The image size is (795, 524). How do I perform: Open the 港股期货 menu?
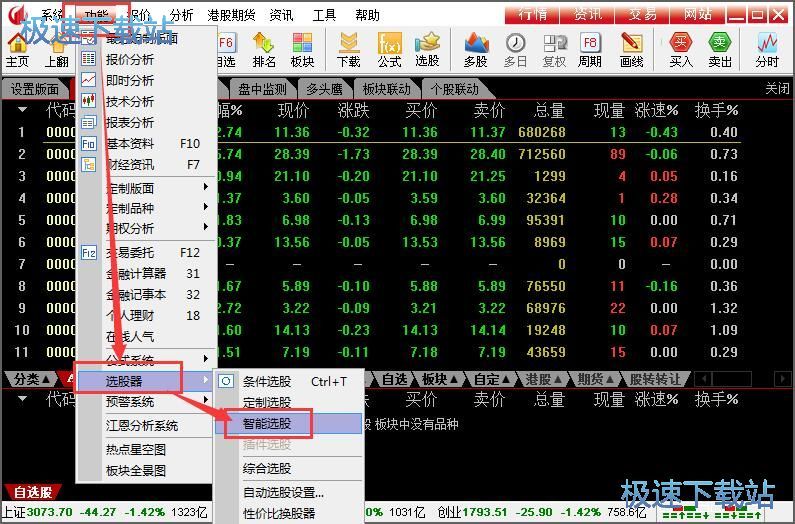pos(231,15)
